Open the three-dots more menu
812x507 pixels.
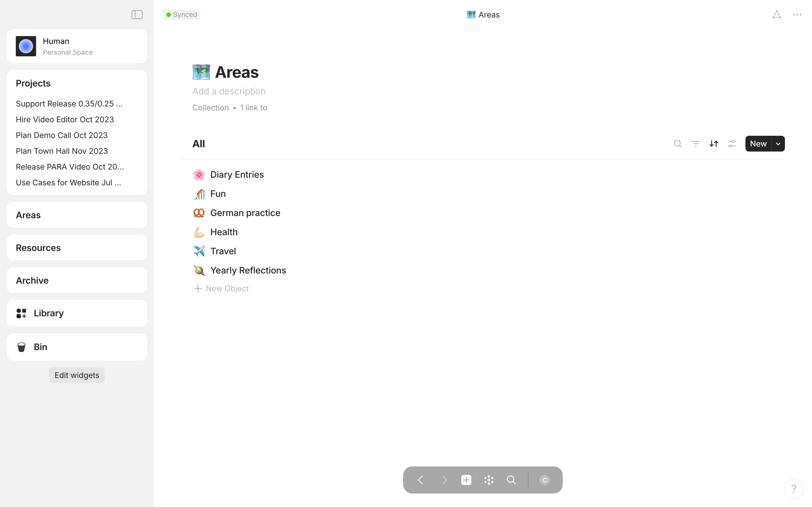coord(797,15)
